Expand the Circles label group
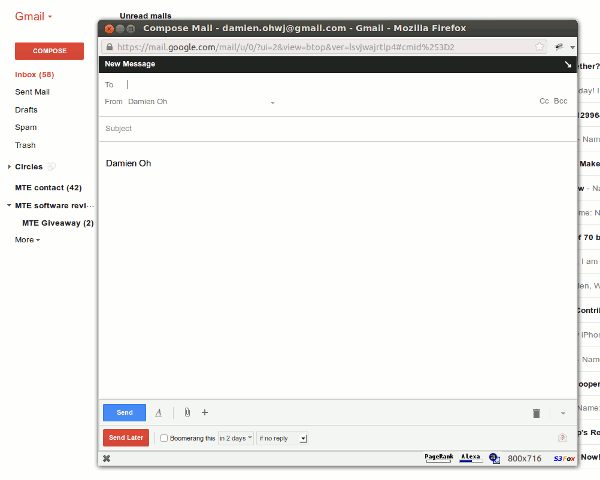Image resolution: width=600 pixels, height=480 pixels. [x=9, y=167]
